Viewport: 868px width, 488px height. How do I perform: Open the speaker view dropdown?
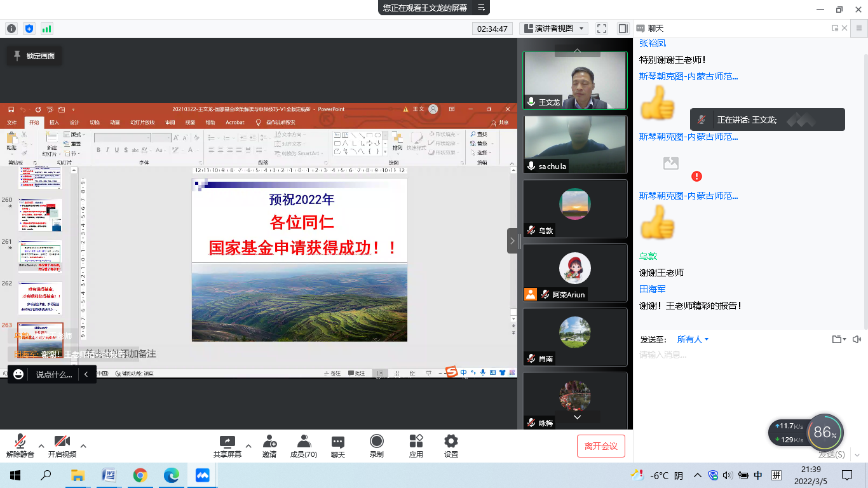(553, 29)
